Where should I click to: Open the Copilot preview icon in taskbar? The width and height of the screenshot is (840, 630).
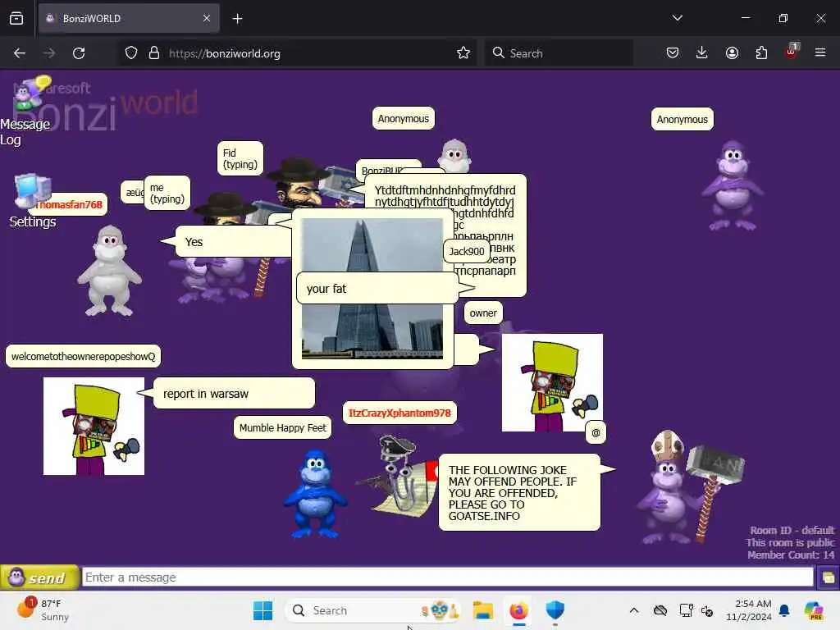click(814, 610)
